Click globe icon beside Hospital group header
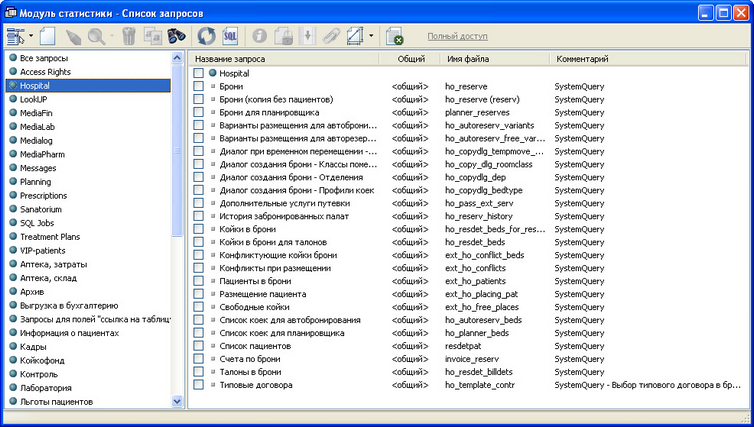 click(x=213, y=73)
